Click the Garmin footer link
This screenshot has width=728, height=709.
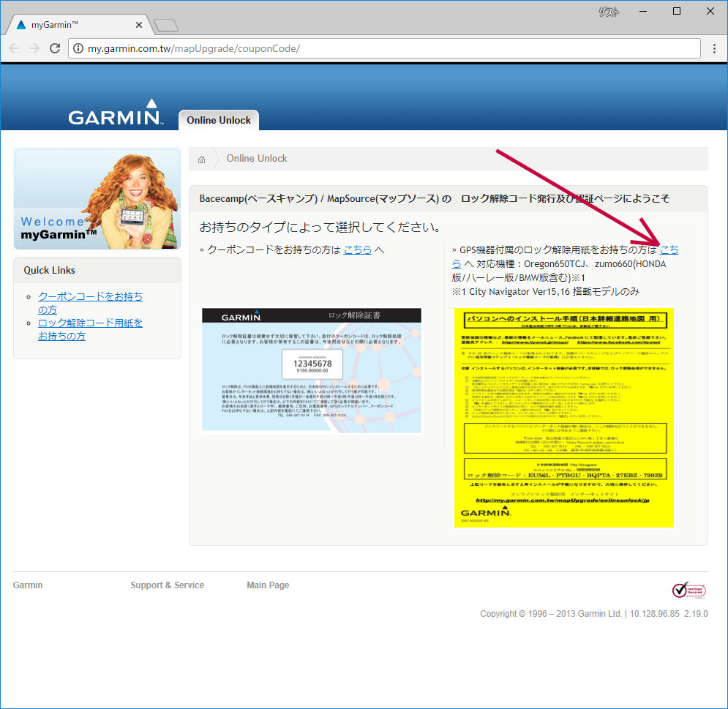pyautogui.click(x=28, y=585)
